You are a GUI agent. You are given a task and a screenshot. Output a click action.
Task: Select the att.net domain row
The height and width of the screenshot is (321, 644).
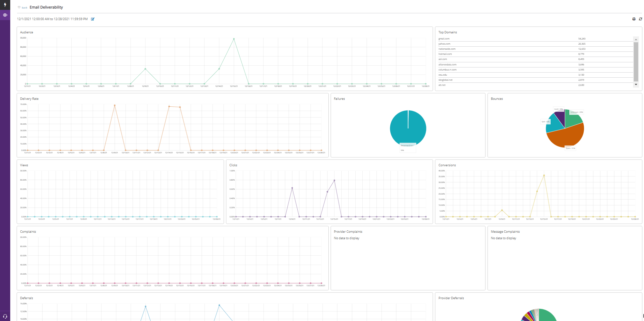[x=535, y=85]
